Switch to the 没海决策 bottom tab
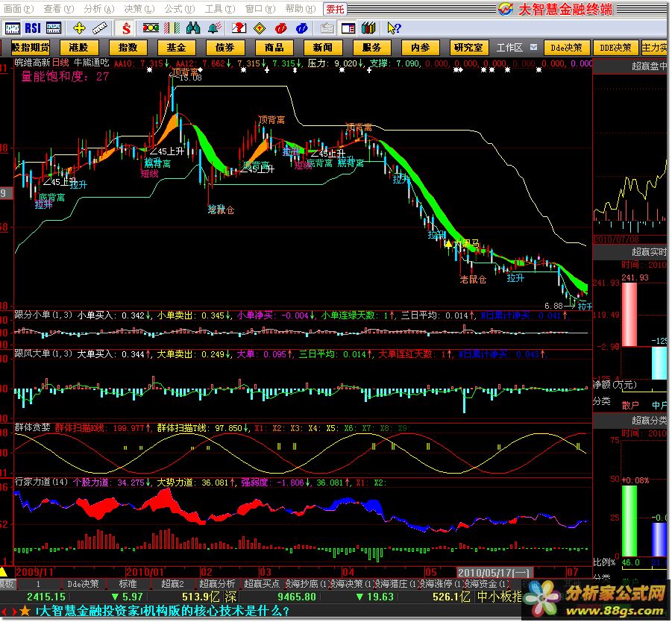Screen dimensions: 672x622 [x=351, y=584]
